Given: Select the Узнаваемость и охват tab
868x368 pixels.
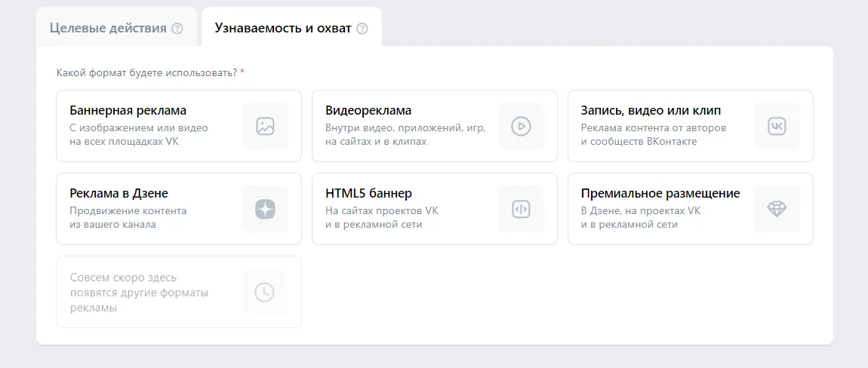Looking at the screenshot, I should pyautogui.click(x=291, y=28).
